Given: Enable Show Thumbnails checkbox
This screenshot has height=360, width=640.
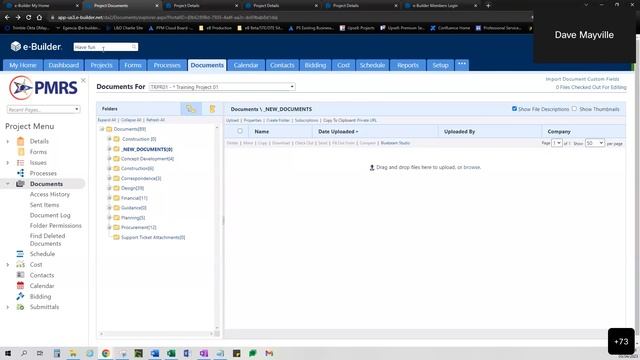Looking at the screenshot, I should click(574, 109).
